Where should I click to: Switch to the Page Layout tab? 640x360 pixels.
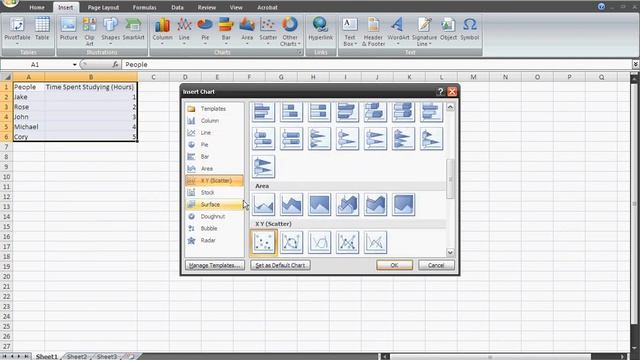[x=103, y=7]
